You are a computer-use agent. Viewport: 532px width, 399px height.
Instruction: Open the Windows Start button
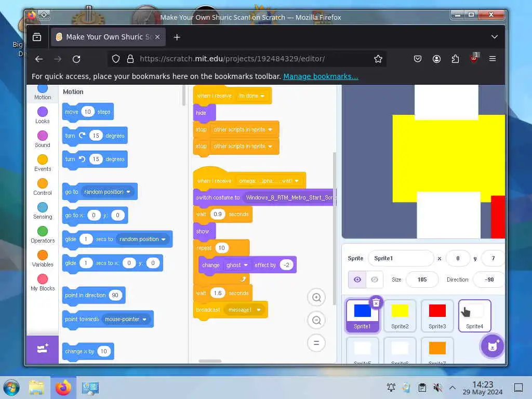pyautogui.click(x=11, y=388)
